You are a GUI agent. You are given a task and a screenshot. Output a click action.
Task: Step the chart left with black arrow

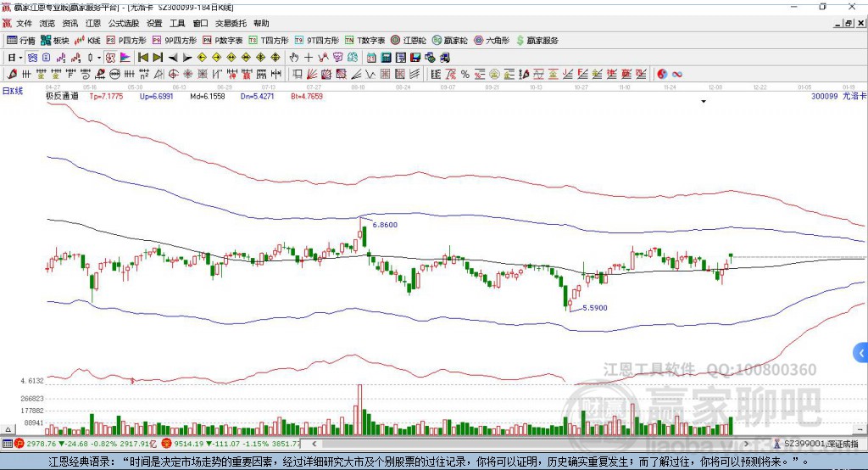(173, 58)
